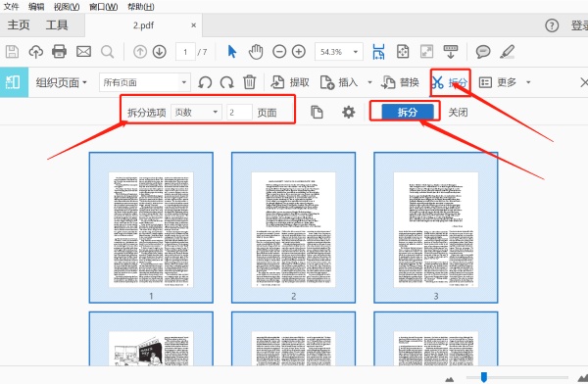Select page 1 thumbnail
This screenshot has height=384, width=588.
[151, 227]
